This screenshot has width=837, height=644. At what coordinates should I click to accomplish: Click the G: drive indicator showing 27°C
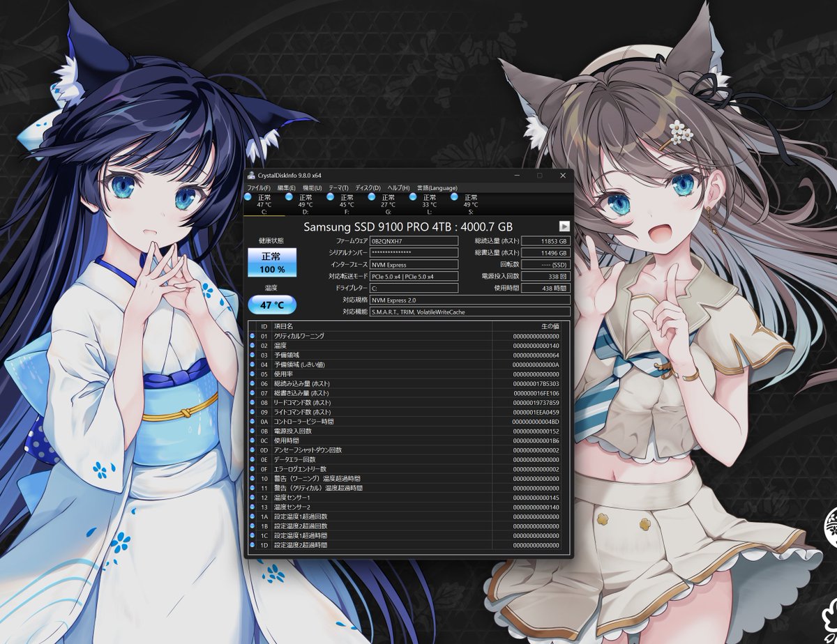pos(371,197)
